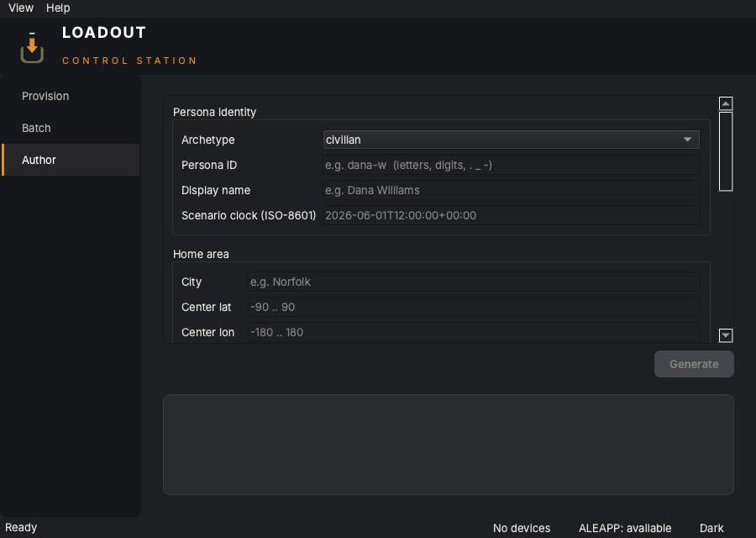Click the 'Home area' section heading
Screen dimensions: 756x538
(201, 254)
